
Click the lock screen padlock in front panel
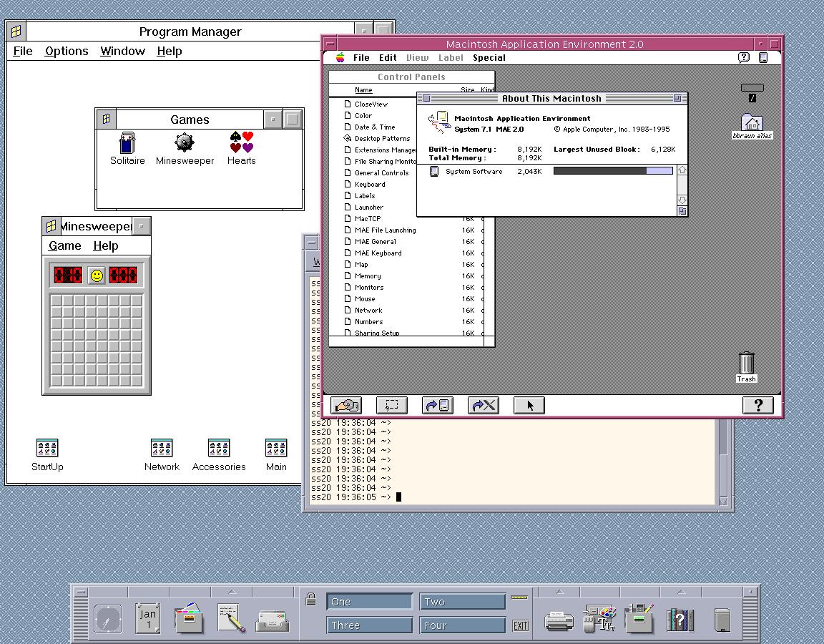[x=310, y=600]
